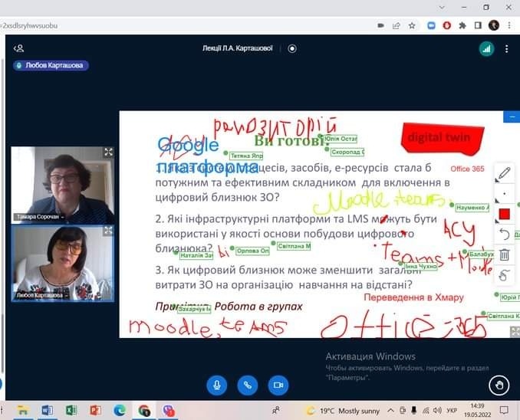This screenshot has height=420, width=520.
Task: Raise hand using the hand icon
Action: coord(499,385)
